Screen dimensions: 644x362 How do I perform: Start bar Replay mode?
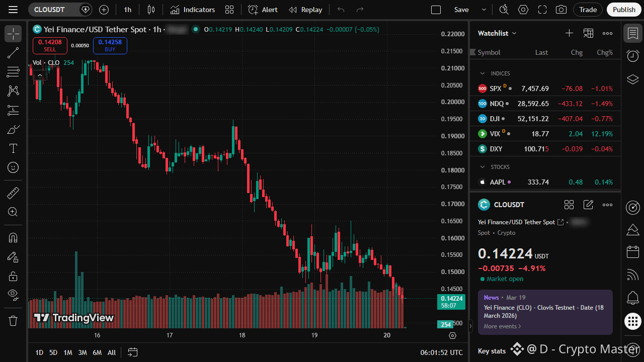(306, 10)
